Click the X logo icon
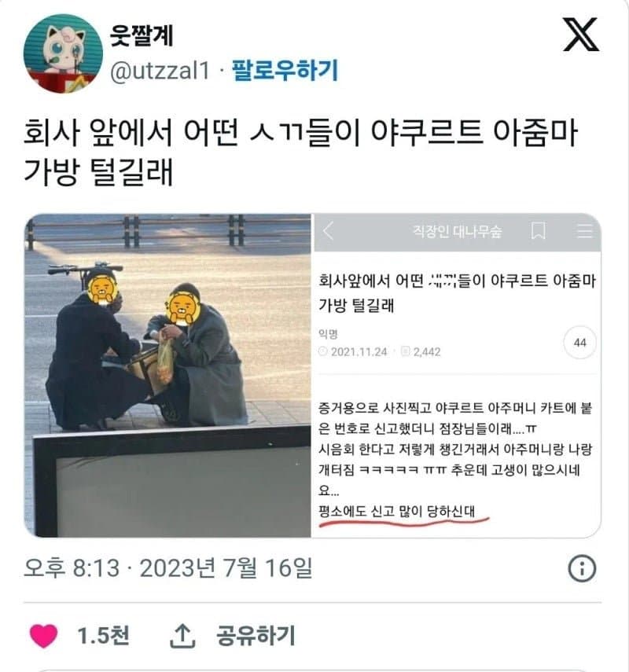This screenshot has height=672, width=629. pyautogui.click(x=580, y=35)
